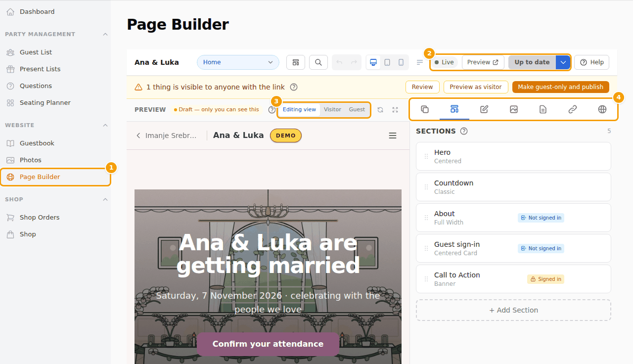Undo the last change with the back arrow
633x364 pixels.
pos(339,62)
